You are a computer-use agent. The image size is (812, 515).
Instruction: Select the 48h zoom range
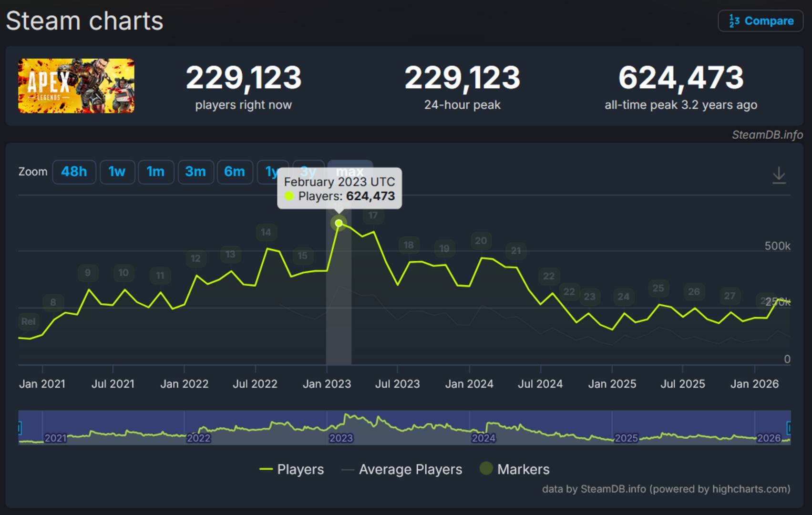74,172
